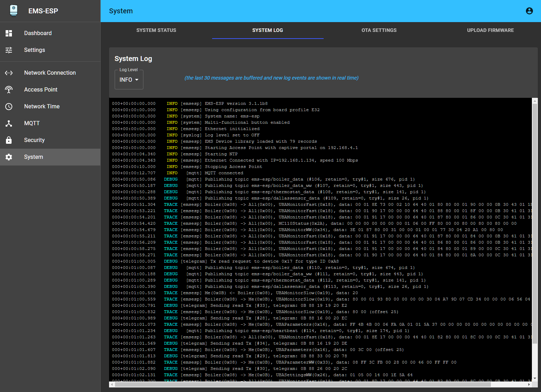Click the EMS-ESP logo icon
Screen dimensions: 541x392
pos(14,11)
